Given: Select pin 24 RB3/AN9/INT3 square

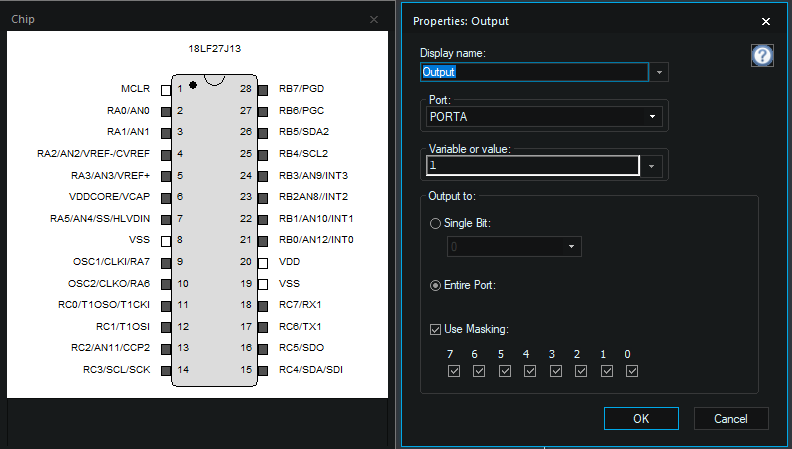Looking at the screenshot, I should [263, 176].
